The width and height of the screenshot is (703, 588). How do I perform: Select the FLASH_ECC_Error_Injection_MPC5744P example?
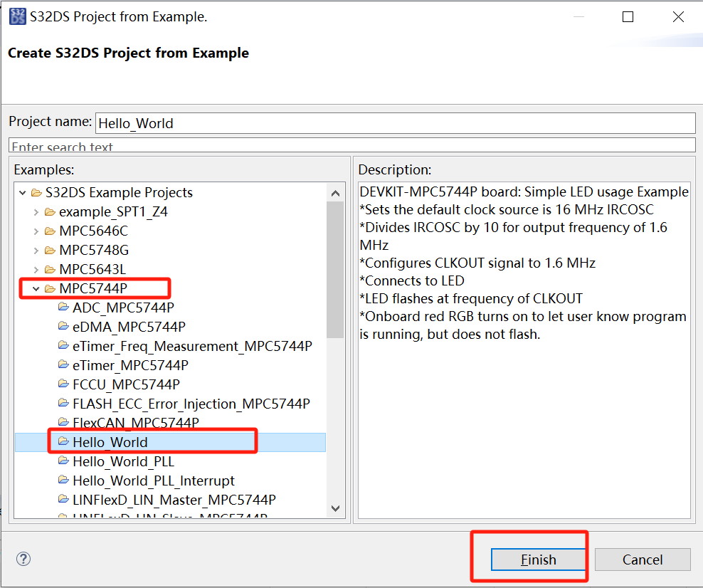point(191,404)
